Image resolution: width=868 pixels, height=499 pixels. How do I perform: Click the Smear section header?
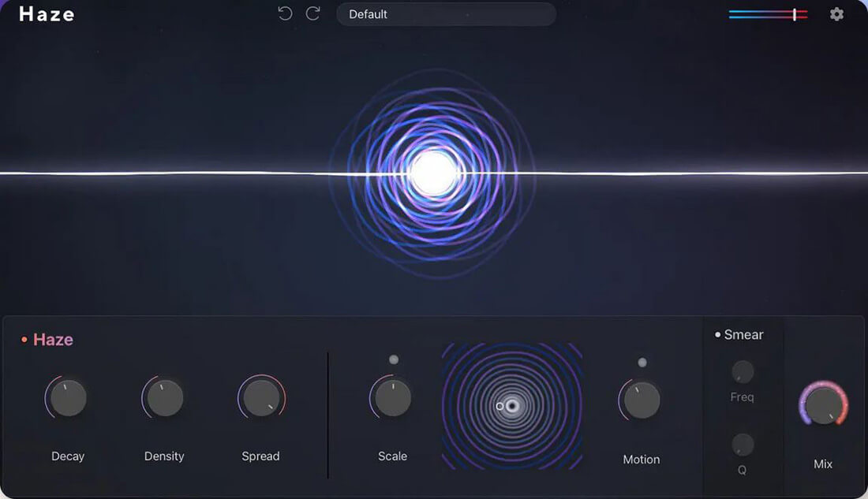(x=743, y=334)
